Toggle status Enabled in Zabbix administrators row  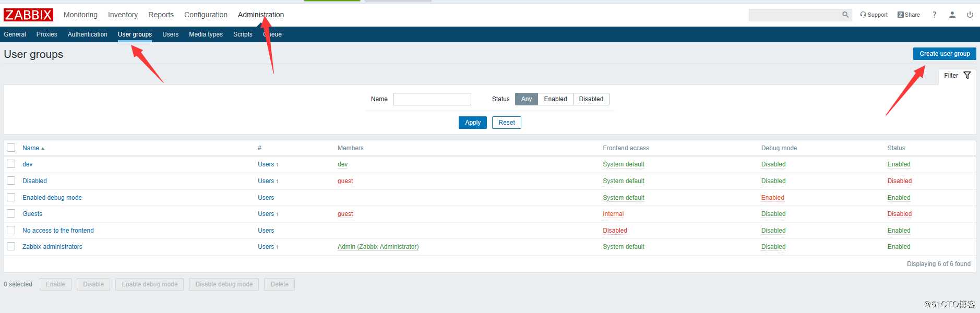(x=899, y=247)
